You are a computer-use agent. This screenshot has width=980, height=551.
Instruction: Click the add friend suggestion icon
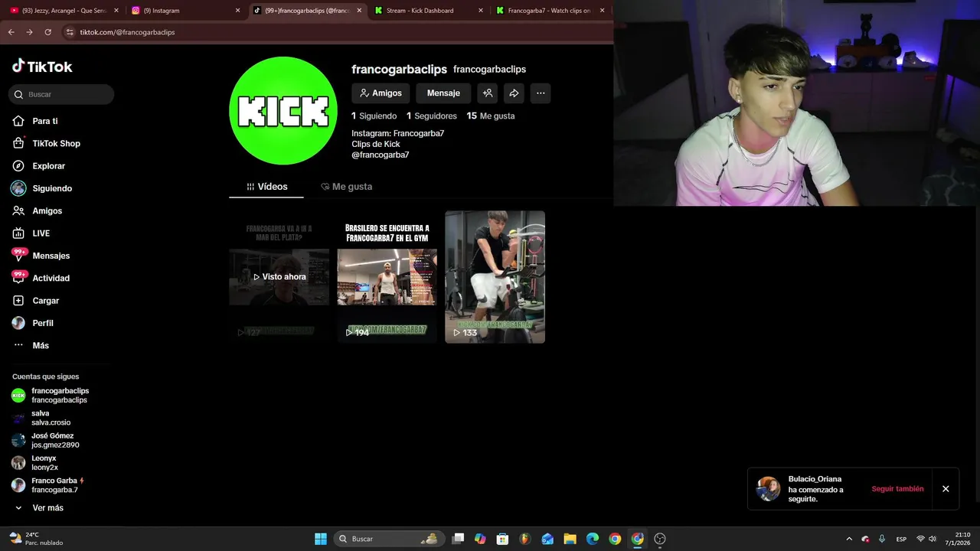pos(487,93)
